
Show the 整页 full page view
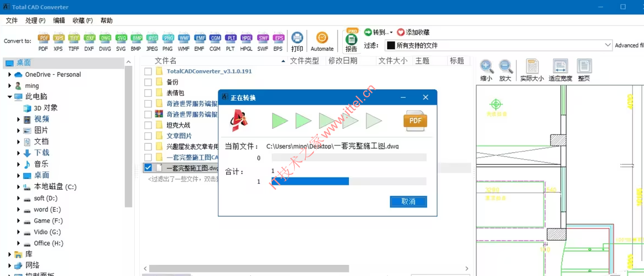coord(584,70)
